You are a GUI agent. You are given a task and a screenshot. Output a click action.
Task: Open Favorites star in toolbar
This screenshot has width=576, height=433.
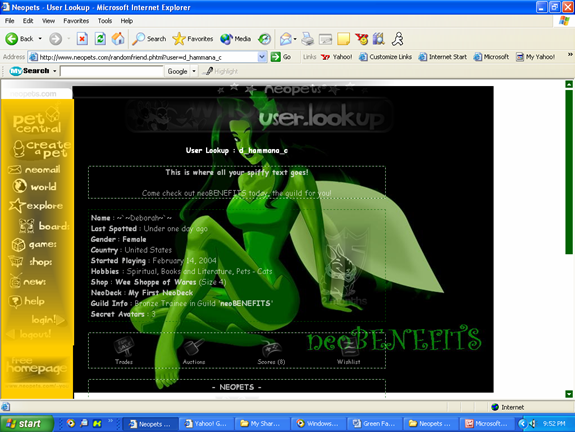pyautogui.click(x=193, y=39)
